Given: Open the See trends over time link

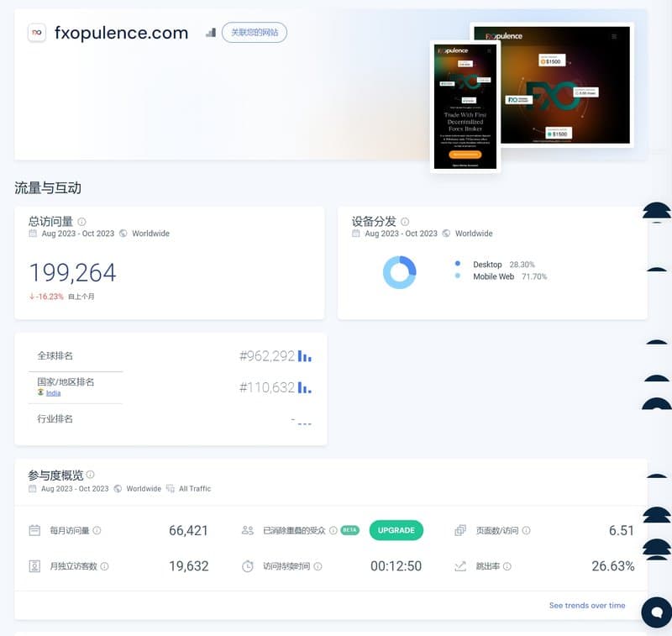Looking at the screenshot, I should coord(587,605).
